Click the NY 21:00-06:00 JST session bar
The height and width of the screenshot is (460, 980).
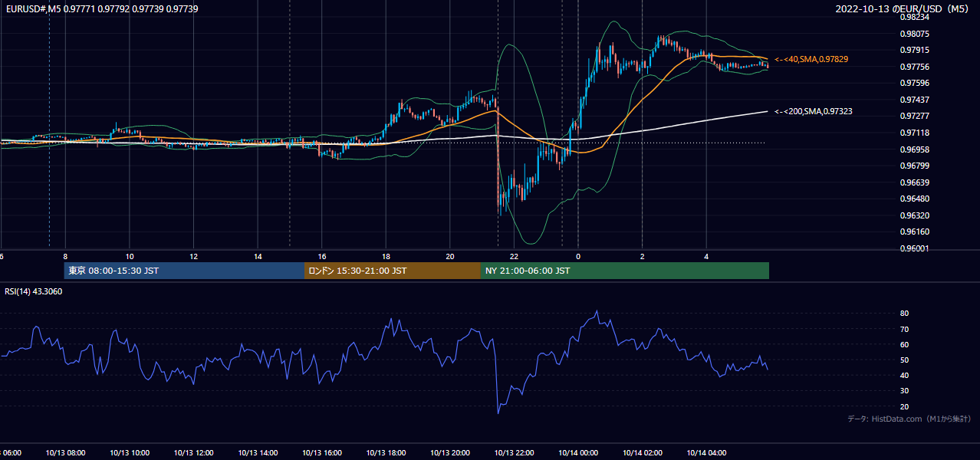625,271
